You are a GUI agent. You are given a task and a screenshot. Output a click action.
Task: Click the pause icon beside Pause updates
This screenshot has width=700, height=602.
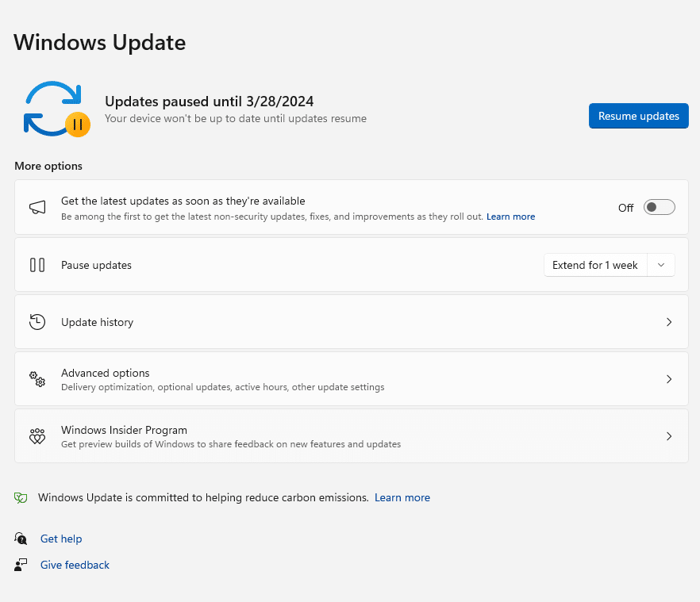(37, 265)
